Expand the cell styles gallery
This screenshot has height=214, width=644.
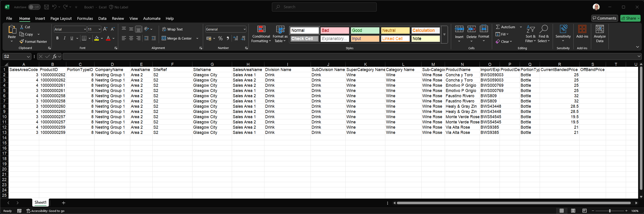pyautogui.click(x=444, y=35)
